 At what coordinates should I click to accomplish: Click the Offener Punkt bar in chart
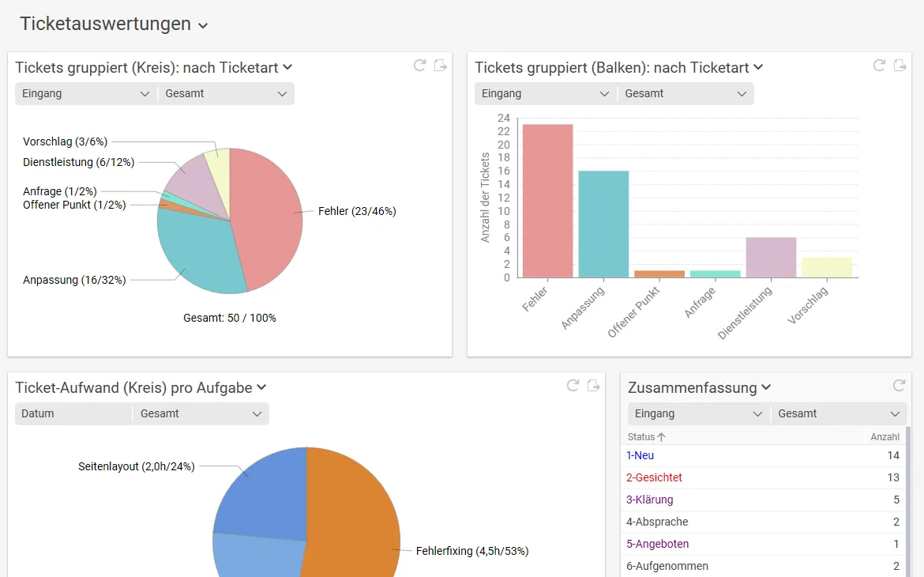pyautogui.click(x=659, y=273)
